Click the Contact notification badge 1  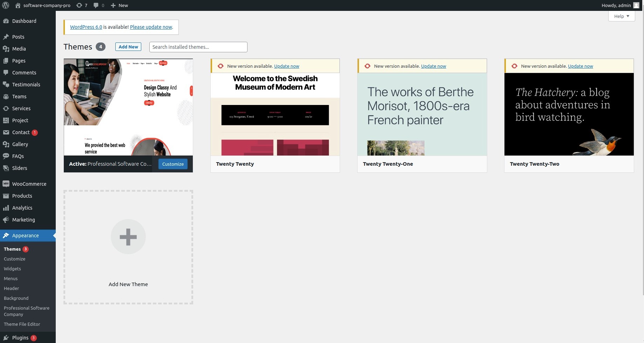pyautogui.click(x=35, y=133)
